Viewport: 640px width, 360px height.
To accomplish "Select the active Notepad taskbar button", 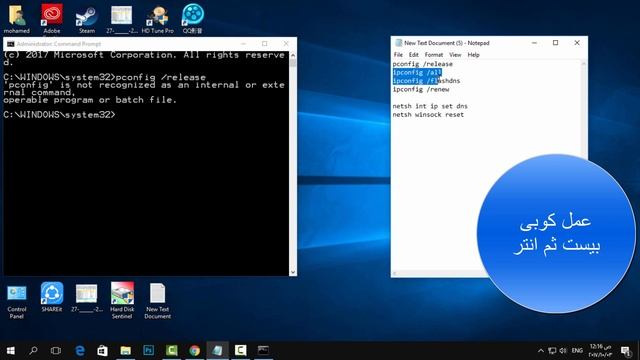I will 218,350.
